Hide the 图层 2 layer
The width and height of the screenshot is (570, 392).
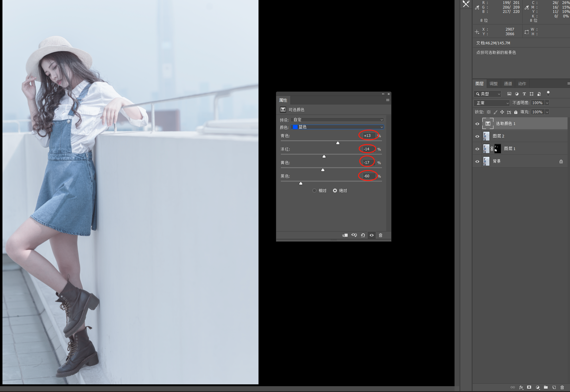(x=477, y=136)
